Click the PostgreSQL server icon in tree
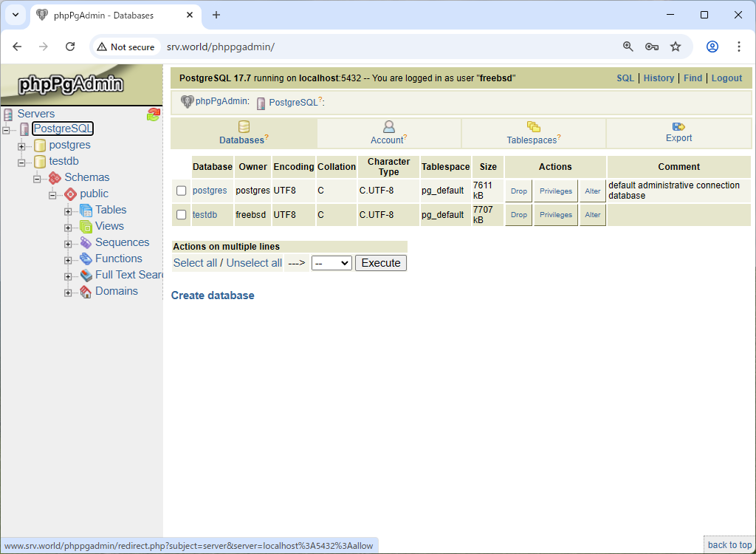Image resolution: width=756 pixels, height=554 pixels. [x=24, y=129]
